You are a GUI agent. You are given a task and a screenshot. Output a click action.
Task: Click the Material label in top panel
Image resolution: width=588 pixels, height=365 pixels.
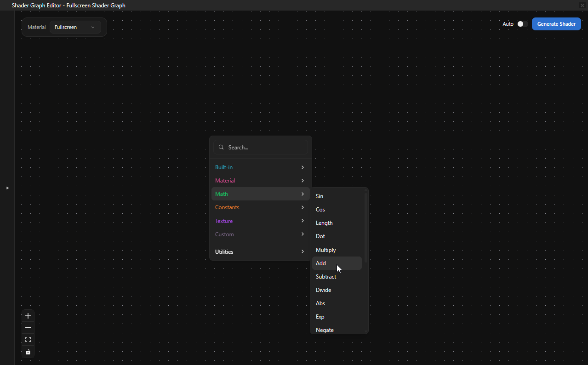point(37,27)
